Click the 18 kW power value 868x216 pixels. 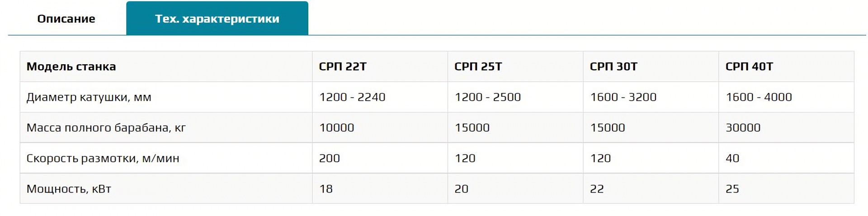pos(326,189)
